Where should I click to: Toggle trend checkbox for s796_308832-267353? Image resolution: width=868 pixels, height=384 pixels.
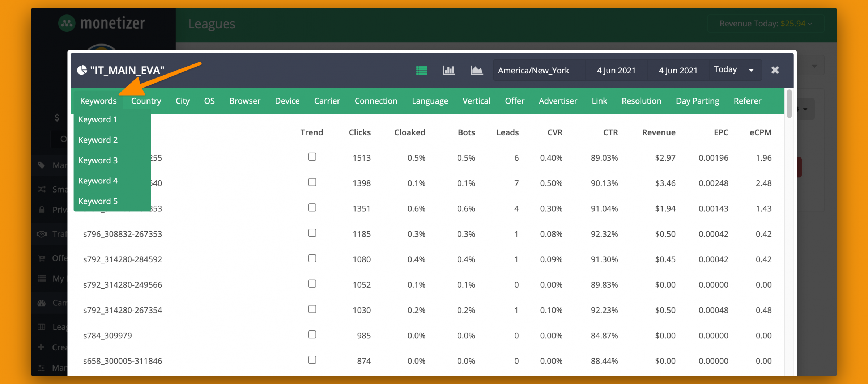pos(312,233)
